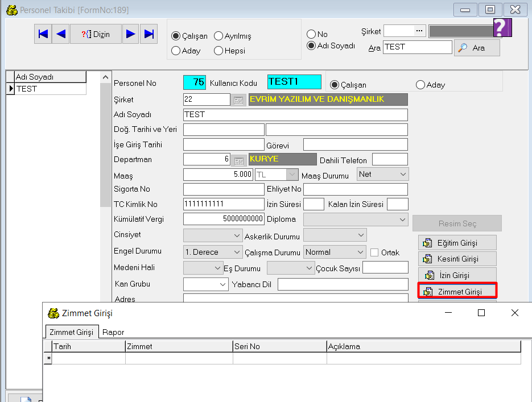Click the Kullanıcı Kodu TEST1 field
This screenshot has width=532, height=402.
click(294, 82)
